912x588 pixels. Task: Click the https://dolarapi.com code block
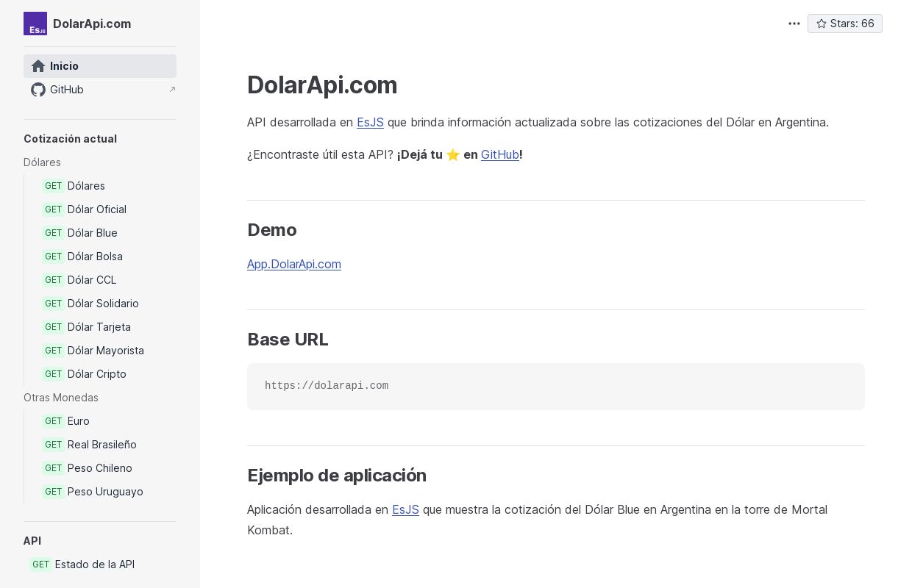point(556,387)
